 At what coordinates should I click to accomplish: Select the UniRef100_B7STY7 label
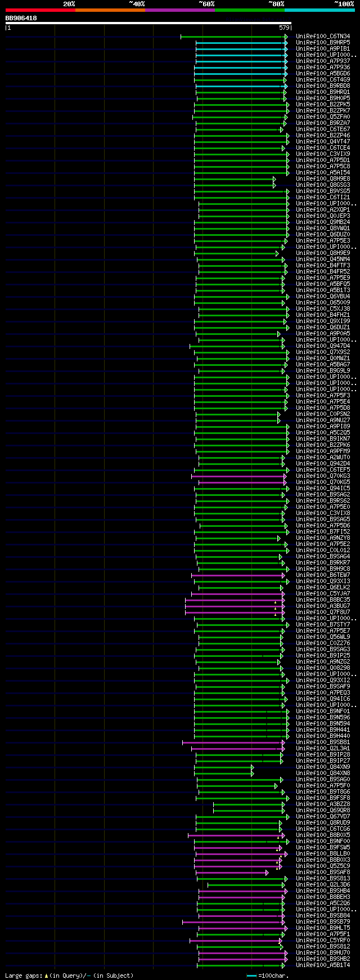(x=323, y=625)
